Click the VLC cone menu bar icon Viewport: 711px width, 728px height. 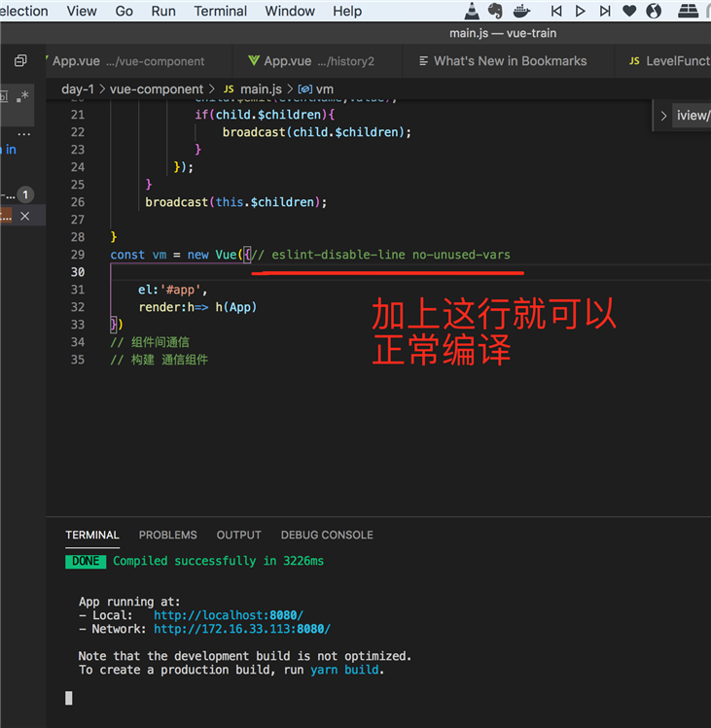(x=472, y=11)
